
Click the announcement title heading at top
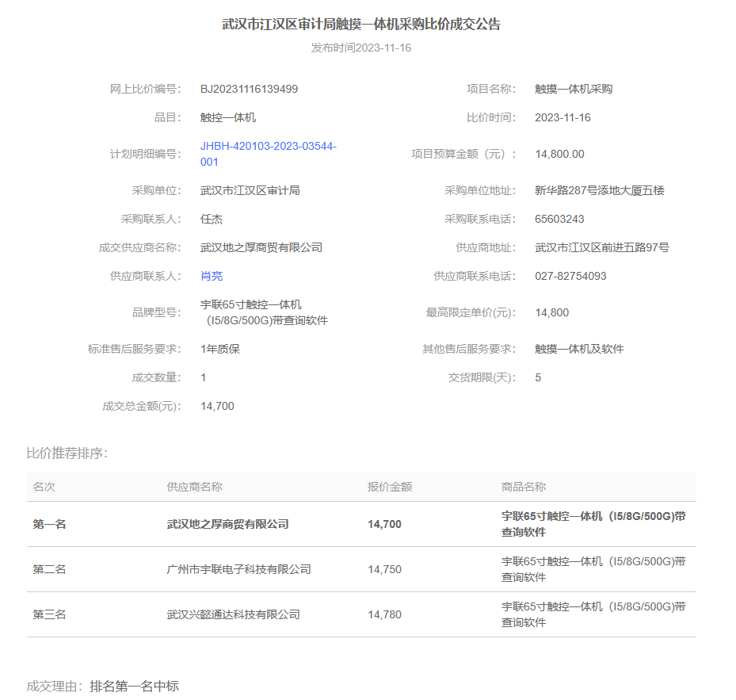(x=361, y=25)
